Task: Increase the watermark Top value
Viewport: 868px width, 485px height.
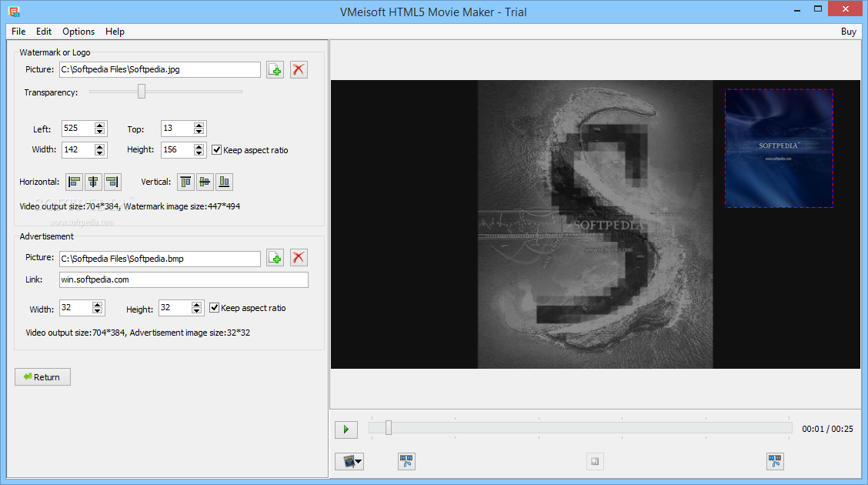Action: (x=199, y=125)
